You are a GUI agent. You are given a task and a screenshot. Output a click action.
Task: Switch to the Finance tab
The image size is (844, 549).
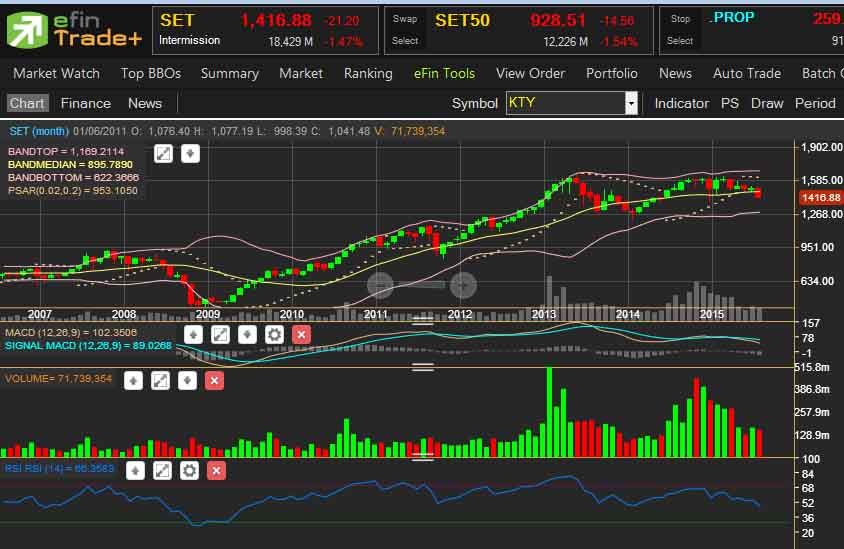pyautogui.click(x=86, y=103)
